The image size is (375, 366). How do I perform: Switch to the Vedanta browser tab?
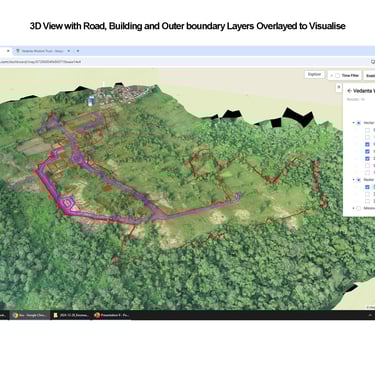[42, 51]
